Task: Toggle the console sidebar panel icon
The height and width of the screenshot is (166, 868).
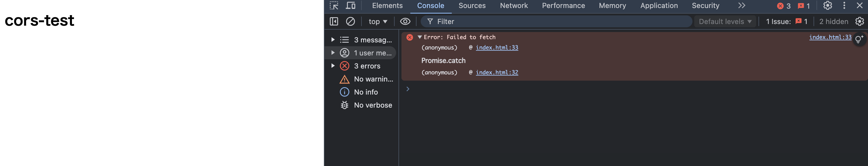Action: click(334, 22)
